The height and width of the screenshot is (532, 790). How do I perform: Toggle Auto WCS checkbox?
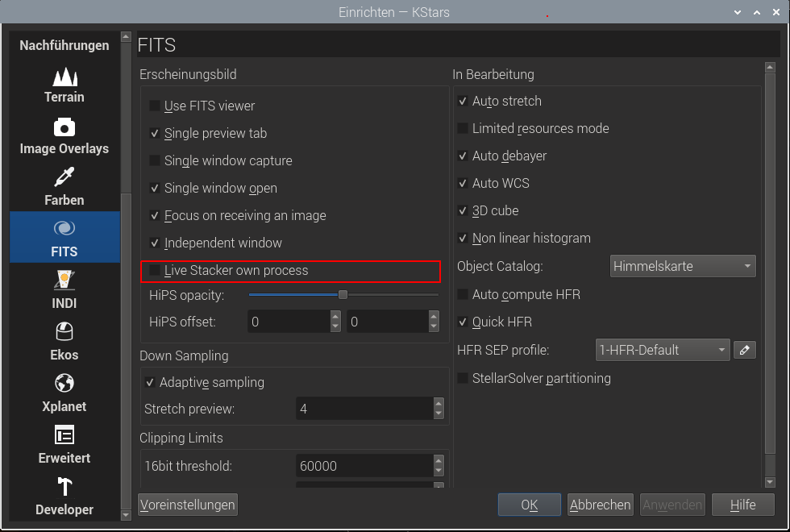coord(463,184)
